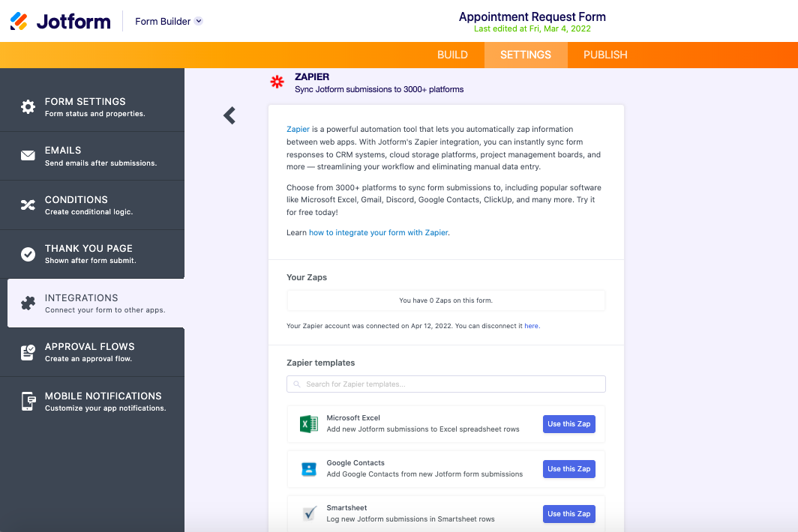Screen dimensions: 798x532
Task: Click the Emails envelope icon
Action: coord(28,156)
